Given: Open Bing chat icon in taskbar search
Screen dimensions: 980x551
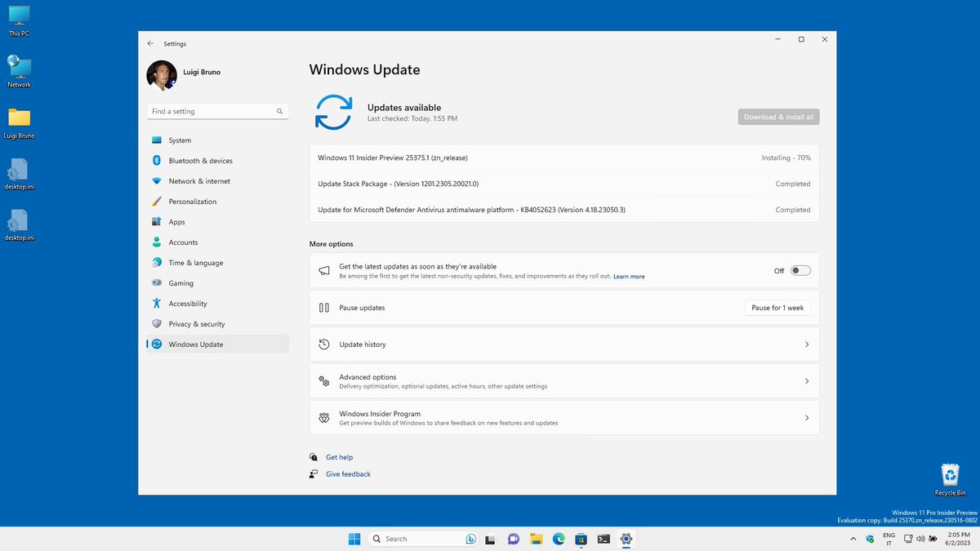Looking at the screenshot, I should [471, 539].
